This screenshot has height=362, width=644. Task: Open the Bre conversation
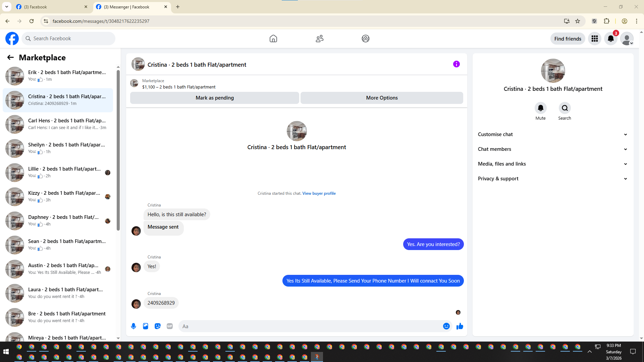pos(58,317)
